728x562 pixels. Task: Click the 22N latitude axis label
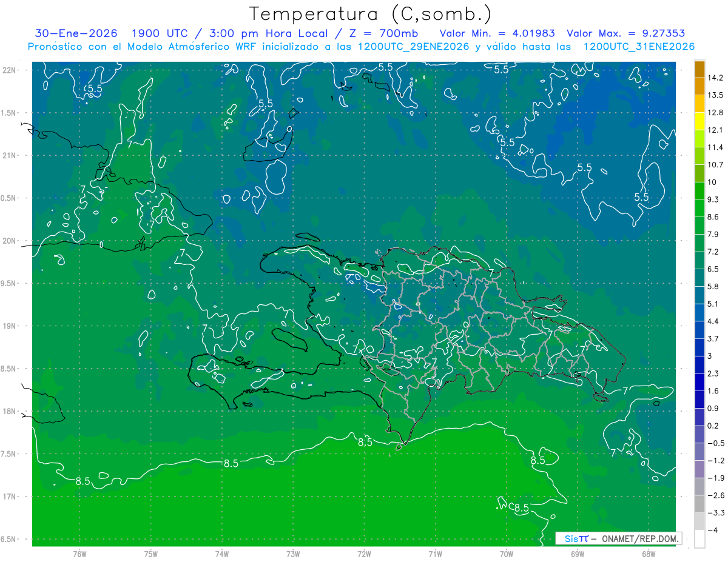(x=10, y=70)
